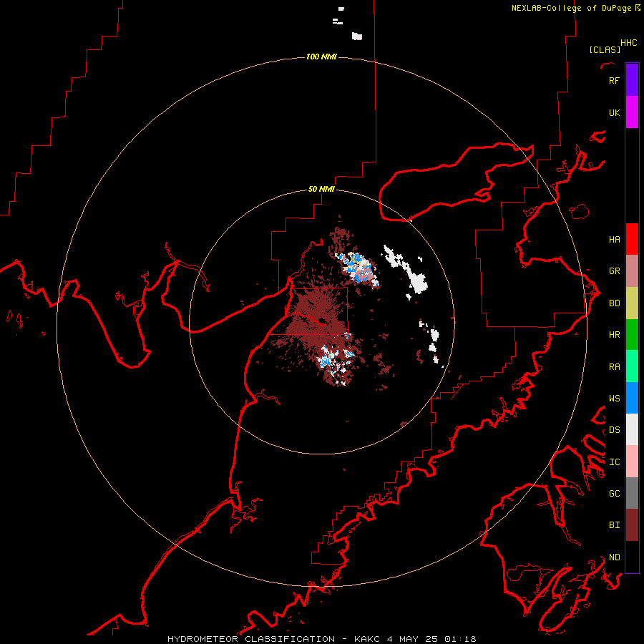Screen dimensions: 644x644
Task: Select the BD yellow legend block
Action: point(632,303)
